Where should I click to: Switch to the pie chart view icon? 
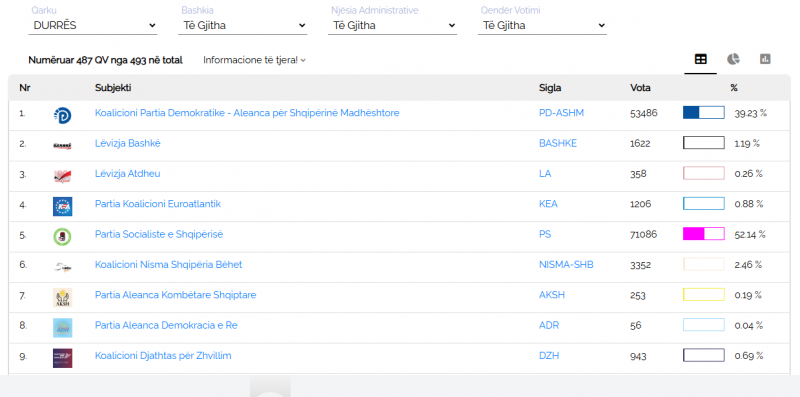(733, 59)
